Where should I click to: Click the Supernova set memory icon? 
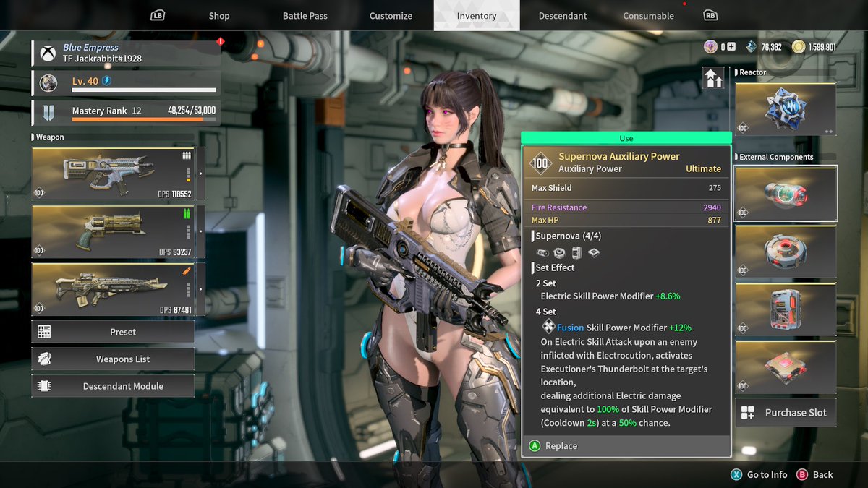pos(576,252)
